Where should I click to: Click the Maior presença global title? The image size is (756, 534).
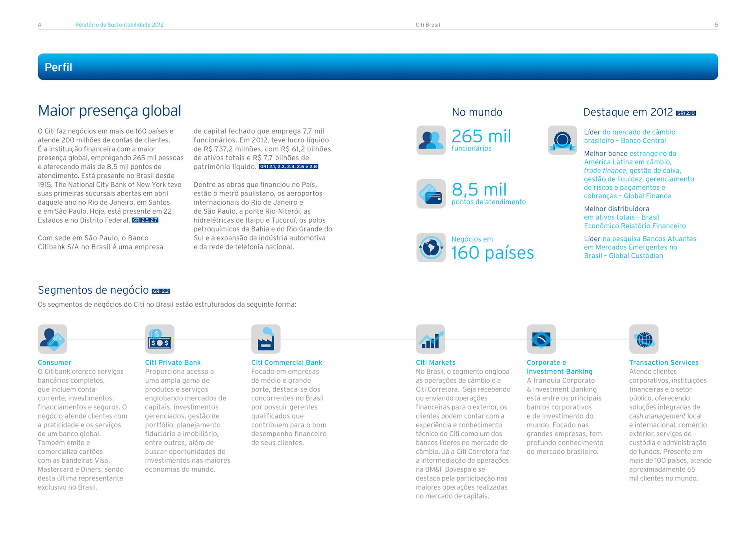coord(109,111)
